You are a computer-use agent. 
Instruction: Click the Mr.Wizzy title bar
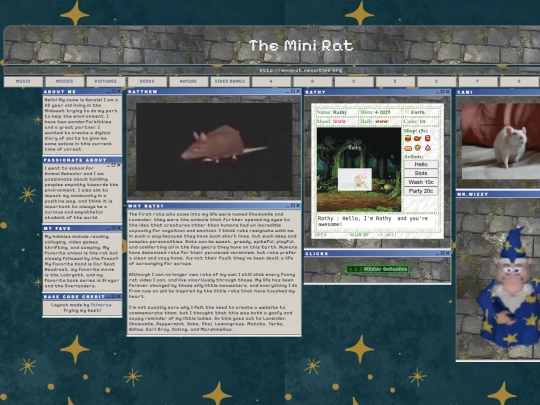click(498, 195)
